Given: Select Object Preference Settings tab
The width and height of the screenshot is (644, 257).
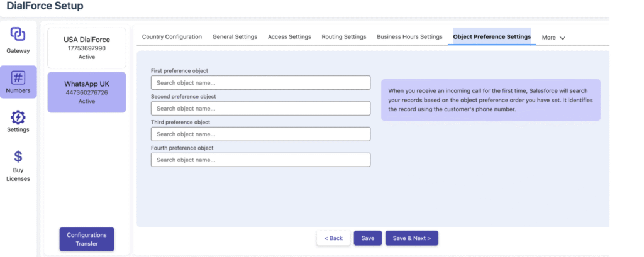Looking at the screenshot, I should pos(492,37).
